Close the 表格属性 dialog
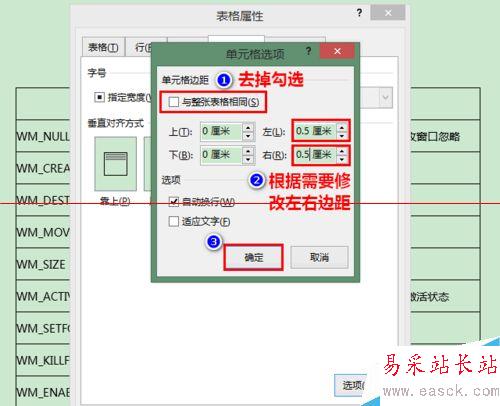Screen dimensions: 500x406 (x=388, y=13)
